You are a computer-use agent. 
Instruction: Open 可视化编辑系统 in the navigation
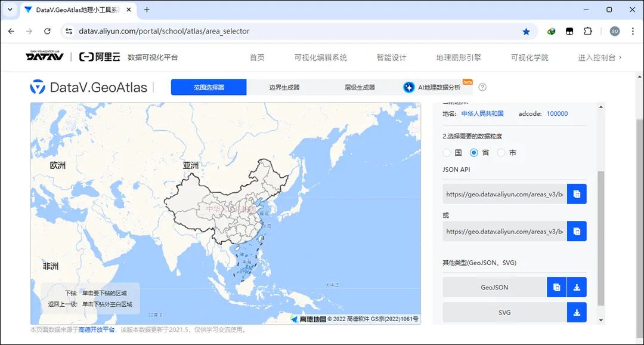pyautogui.click(x=321, y=57)
